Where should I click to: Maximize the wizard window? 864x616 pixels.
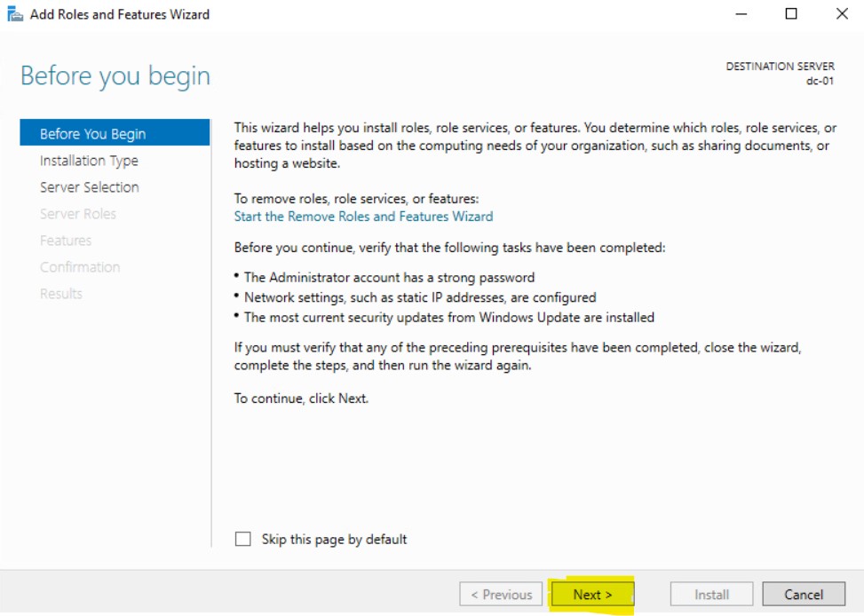[x=791, y=14]
